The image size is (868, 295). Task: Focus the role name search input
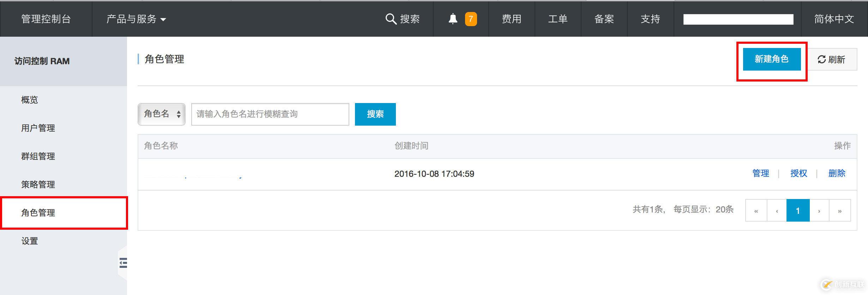[270, 114]
